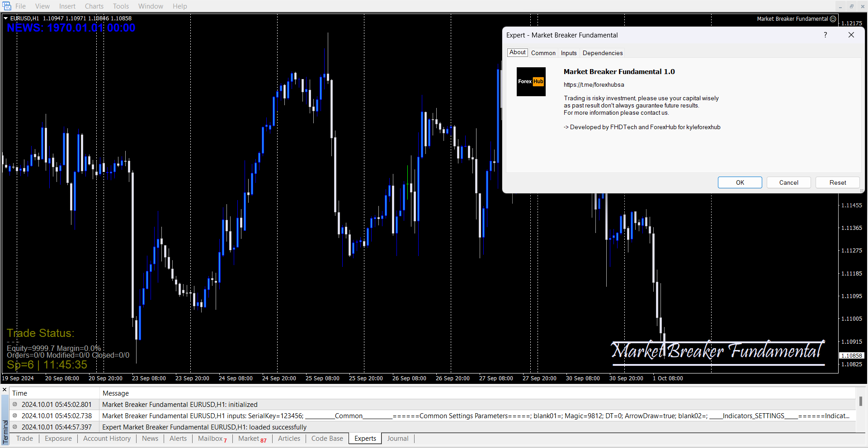Close the Terminal panel with X
This screenshot has width=868, height=448.
click(x=5, y=389)
